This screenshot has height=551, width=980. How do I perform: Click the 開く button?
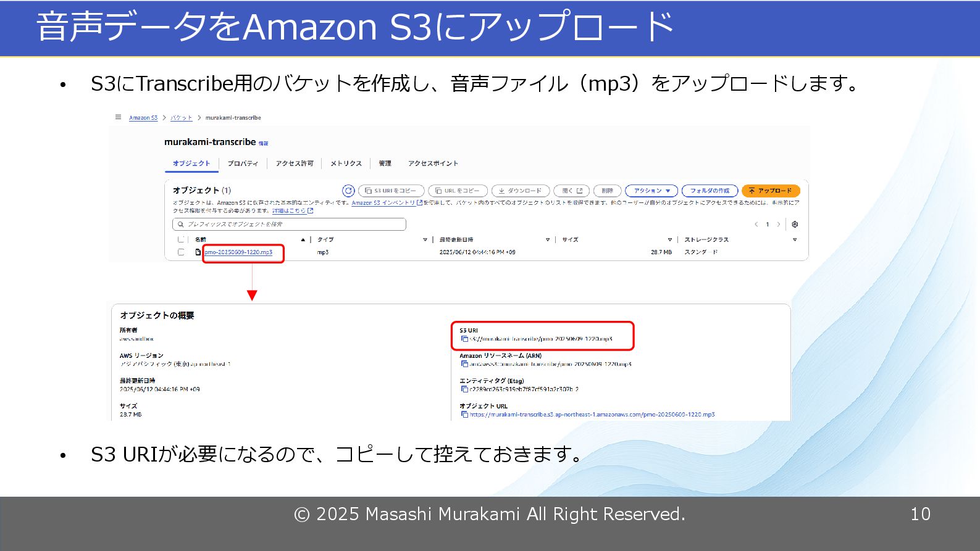[572, 191]
